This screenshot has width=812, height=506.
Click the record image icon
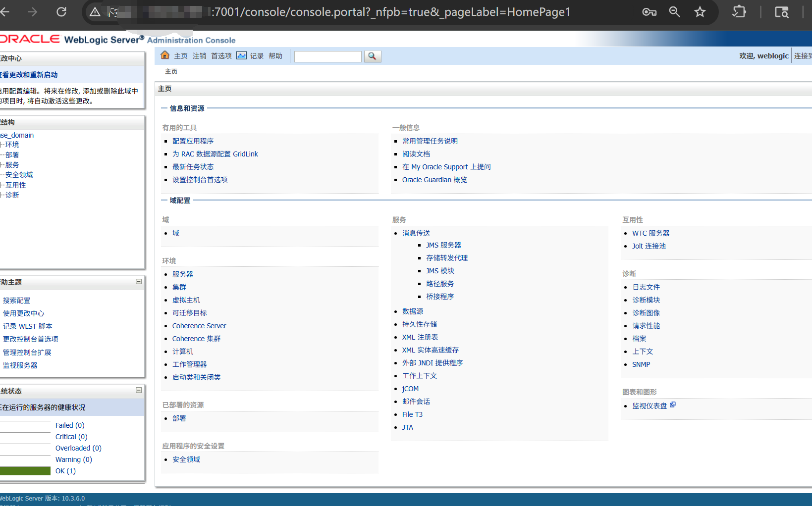coord(241,55)
